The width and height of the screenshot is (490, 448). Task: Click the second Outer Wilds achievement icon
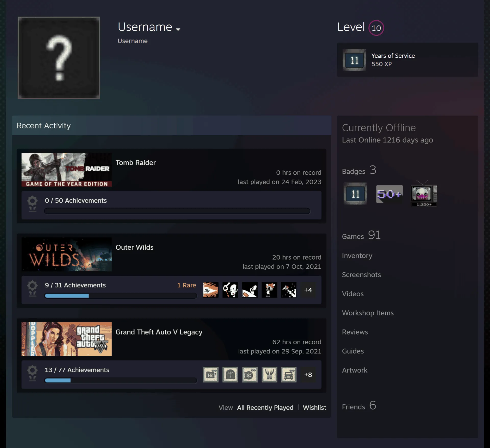pos(230,290)
